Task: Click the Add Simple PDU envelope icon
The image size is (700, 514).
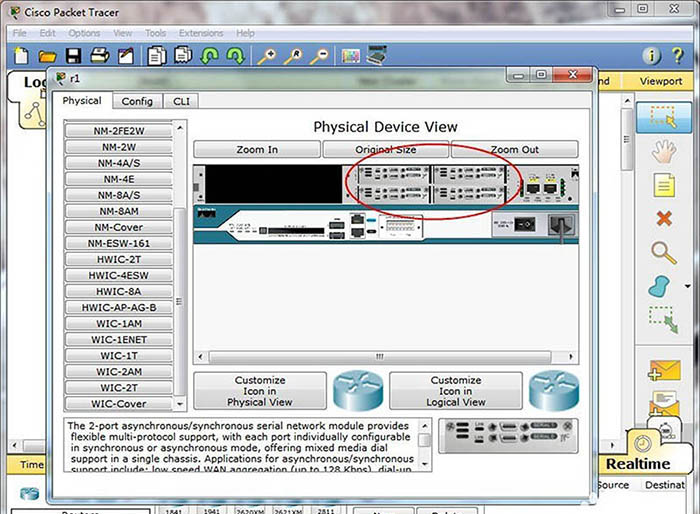Action: point(664,370)
